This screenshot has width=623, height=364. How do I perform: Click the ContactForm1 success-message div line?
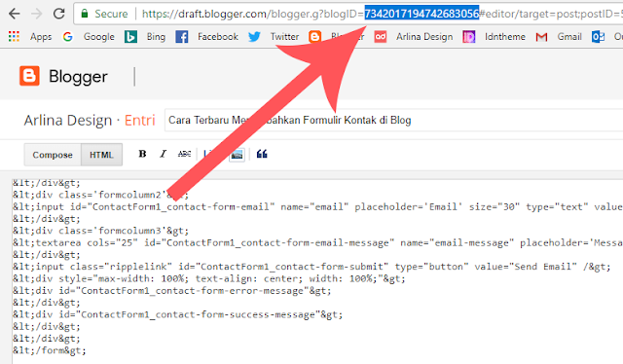coord(177,314)
